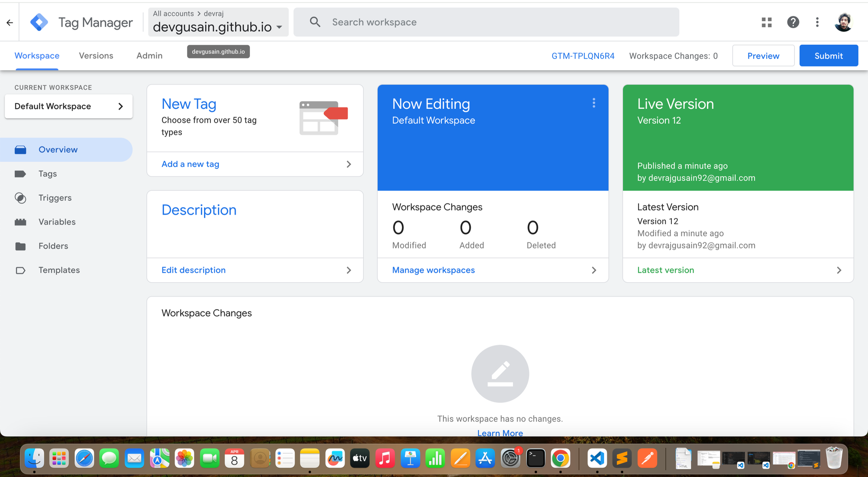Click the user profile avatar
The image size is (868, 477).
[x=843, y=22]
